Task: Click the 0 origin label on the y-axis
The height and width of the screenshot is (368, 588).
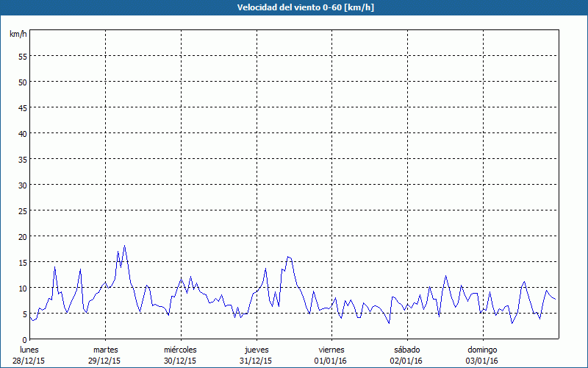Action: point(24,339)
